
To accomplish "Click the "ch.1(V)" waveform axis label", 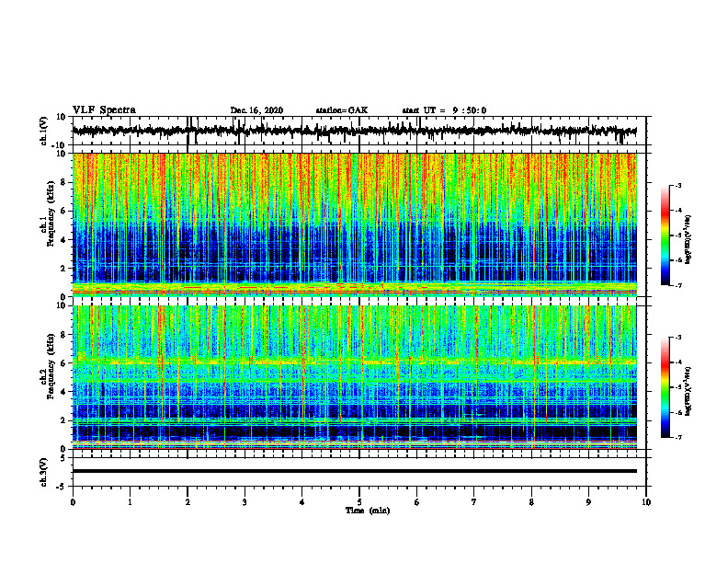I will (x=44, y=131).
